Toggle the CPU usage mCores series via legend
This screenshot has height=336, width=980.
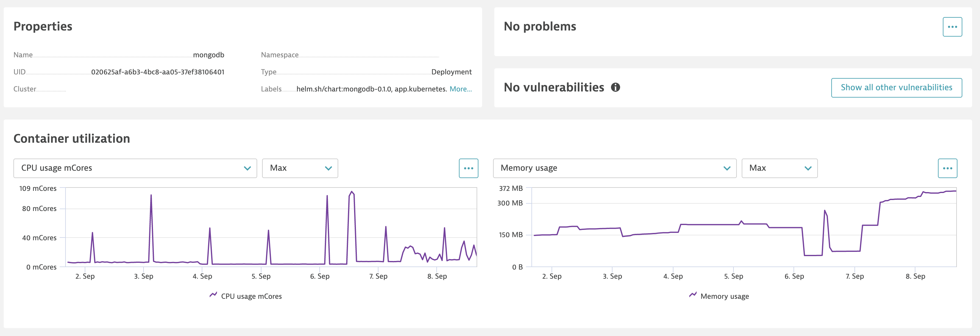(x=251, y=296)
